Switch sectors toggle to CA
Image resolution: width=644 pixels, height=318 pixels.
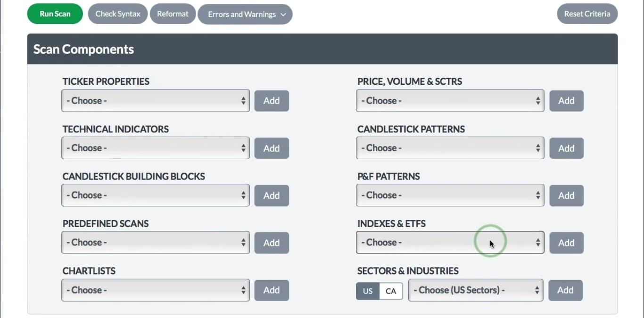391,291
